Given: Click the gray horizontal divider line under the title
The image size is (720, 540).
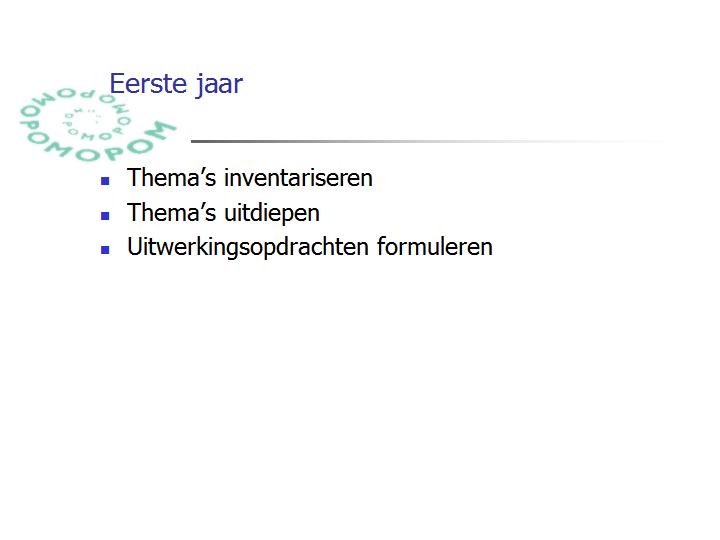Looking at the screenshot, I should coord(427,141).
